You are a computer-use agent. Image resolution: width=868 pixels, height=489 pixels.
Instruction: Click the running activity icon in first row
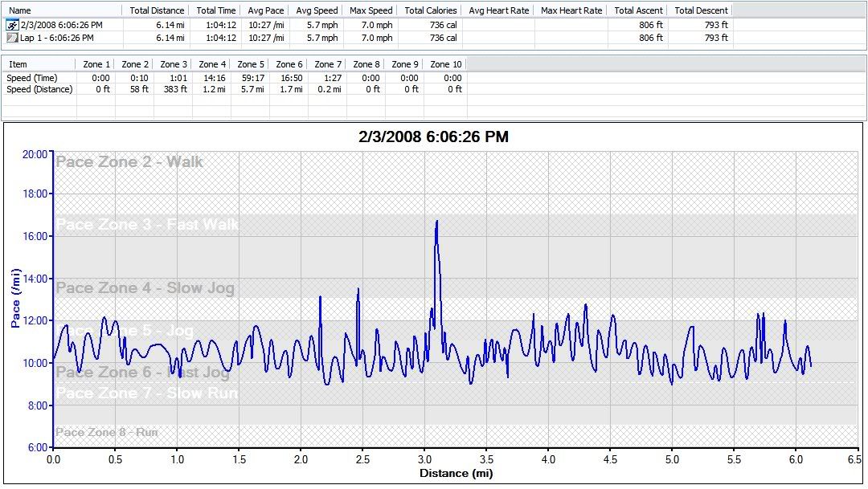point(11,25)
